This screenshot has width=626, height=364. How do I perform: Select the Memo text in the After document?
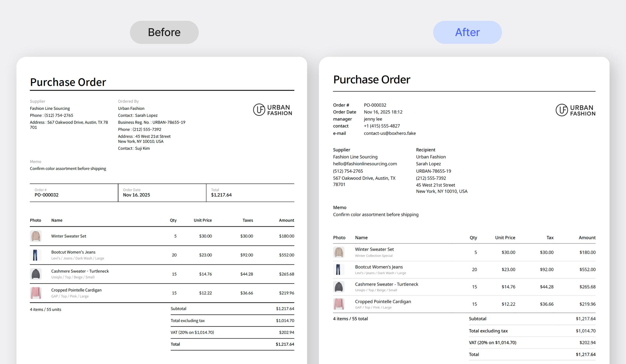coord(376,214)
